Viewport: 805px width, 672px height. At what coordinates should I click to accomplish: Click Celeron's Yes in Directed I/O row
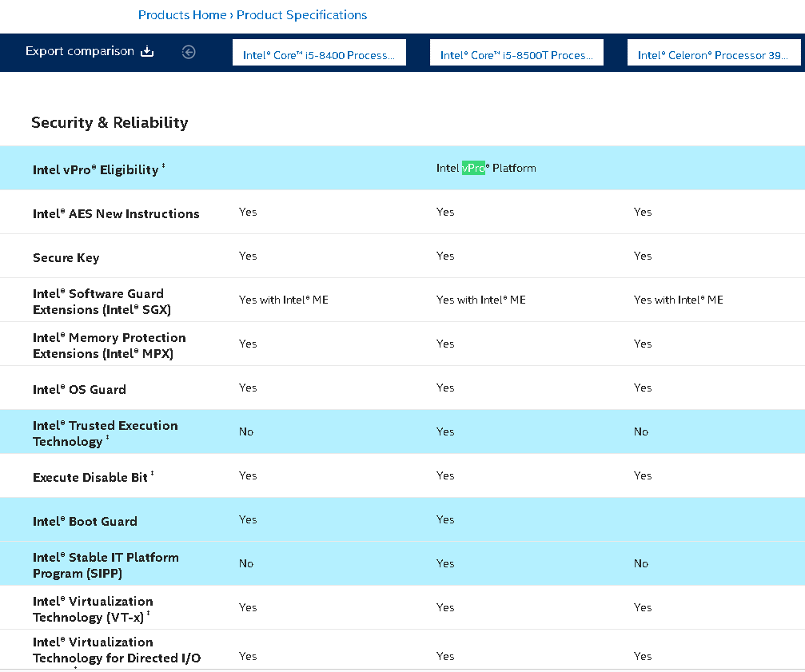point(643,656)
